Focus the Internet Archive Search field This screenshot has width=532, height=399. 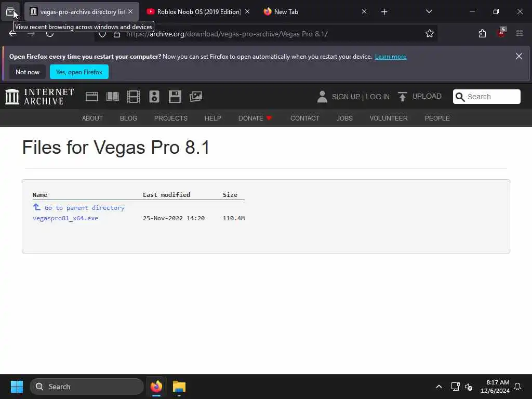[486, 97]
